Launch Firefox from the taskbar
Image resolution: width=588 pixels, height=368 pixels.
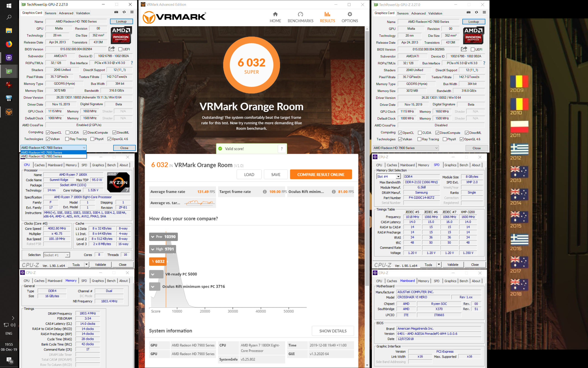pyautogui.click(x=9, y=44)
